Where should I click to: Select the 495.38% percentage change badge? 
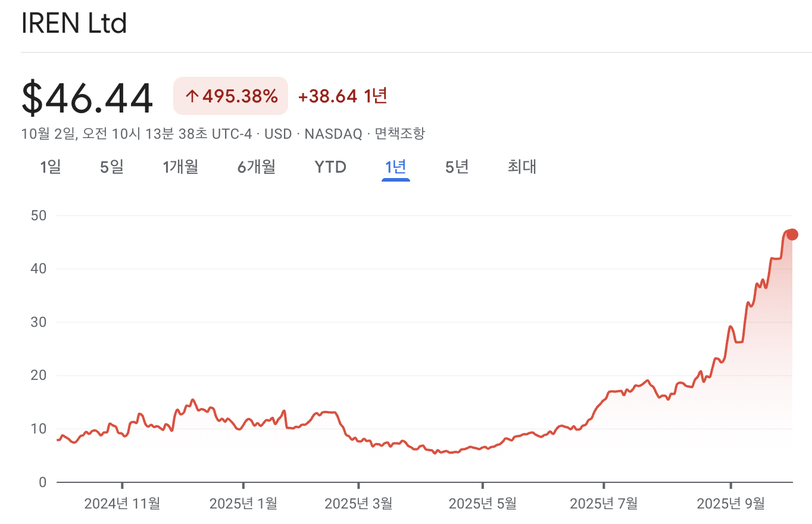point(230,95)
